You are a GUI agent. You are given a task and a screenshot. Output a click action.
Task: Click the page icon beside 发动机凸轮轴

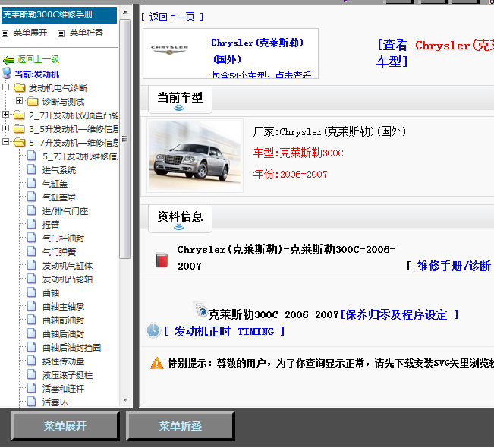(32, 279)
